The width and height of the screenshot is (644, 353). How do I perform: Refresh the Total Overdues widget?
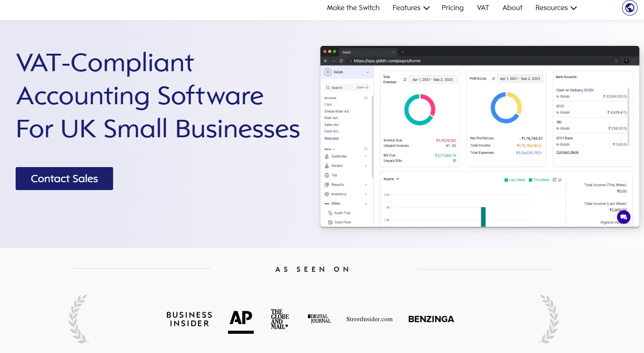click(405, 79)
